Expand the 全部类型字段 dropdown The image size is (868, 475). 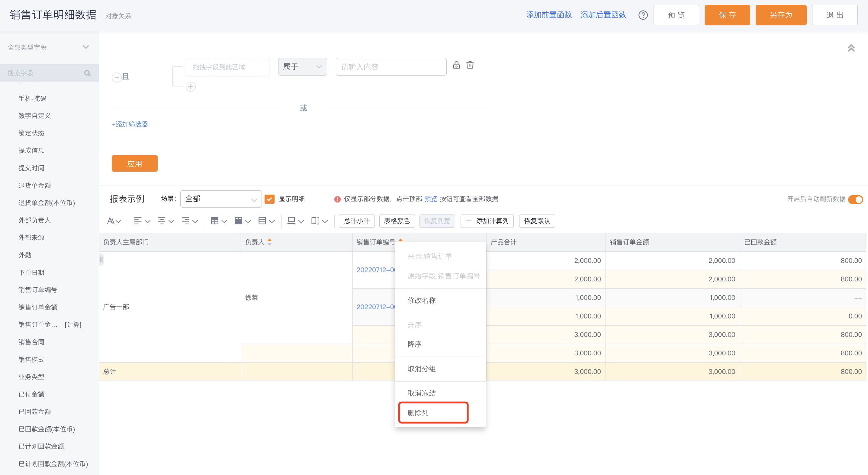(x=49, y=47)
